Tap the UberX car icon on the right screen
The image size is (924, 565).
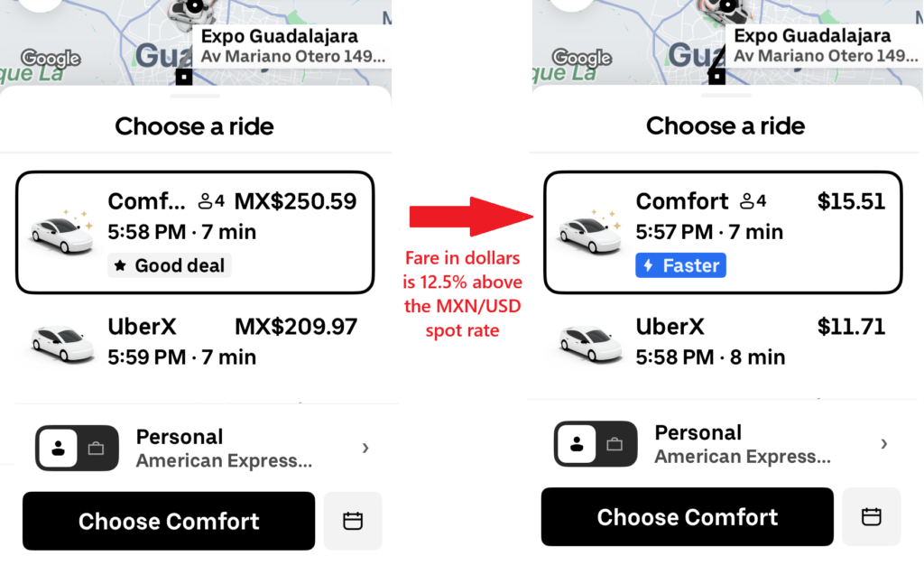coord(591,341)
